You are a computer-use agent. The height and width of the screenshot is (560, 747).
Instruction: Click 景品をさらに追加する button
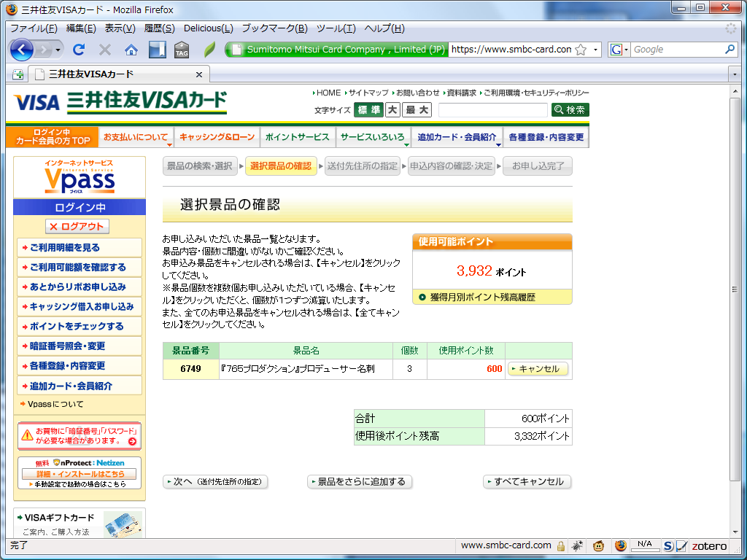point(359,482)
